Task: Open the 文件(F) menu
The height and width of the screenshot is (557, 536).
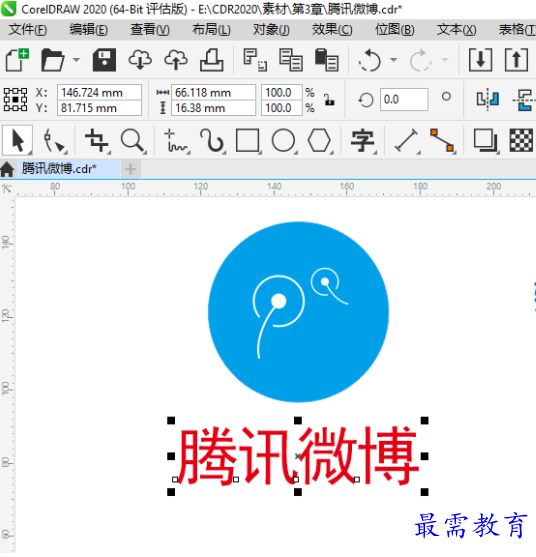Action: point(27,29)
